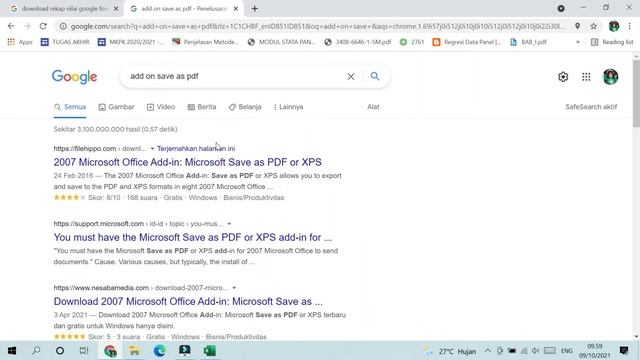The height and width of the screenshot is (360, 640).
Task: Bookmark this page with the star icon
Action: tap(593, 26)
